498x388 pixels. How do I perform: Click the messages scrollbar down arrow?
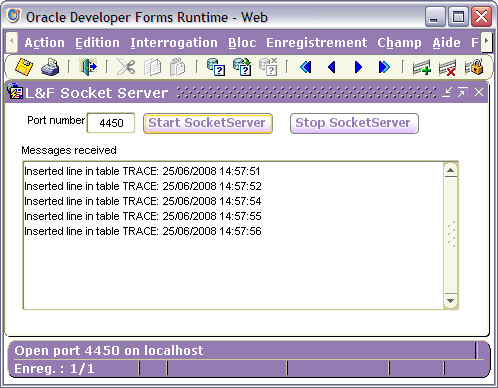[451, 301]
